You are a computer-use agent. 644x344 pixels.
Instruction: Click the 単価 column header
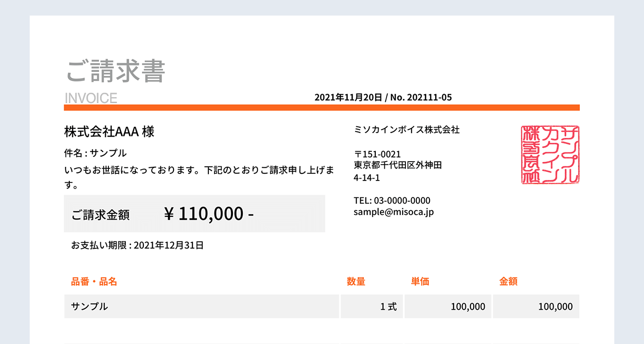point(420,282)
